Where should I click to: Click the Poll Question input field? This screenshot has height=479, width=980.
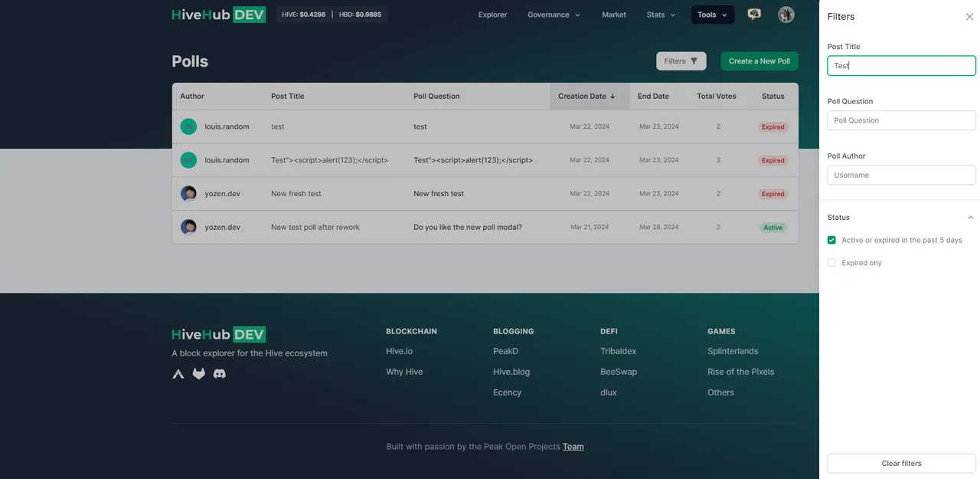[901, 120]
